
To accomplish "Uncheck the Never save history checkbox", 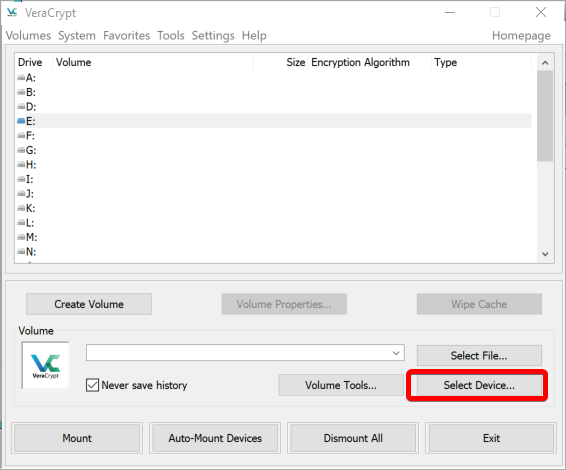I will (x=92, y=385).
